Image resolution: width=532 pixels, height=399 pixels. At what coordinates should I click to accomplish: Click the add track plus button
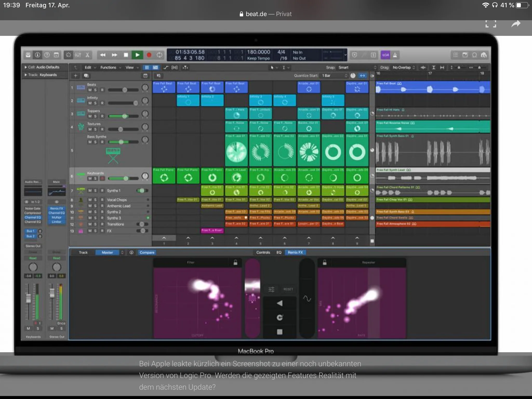tap(76, 76)
